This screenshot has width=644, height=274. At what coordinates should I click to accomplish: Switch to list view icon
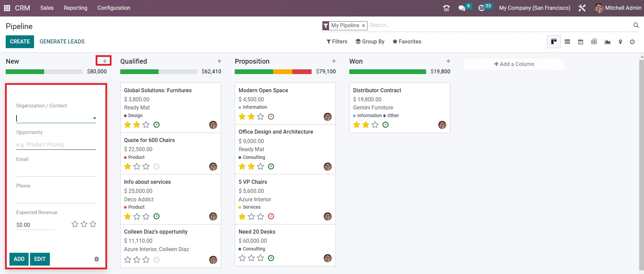tap(567, 42)
